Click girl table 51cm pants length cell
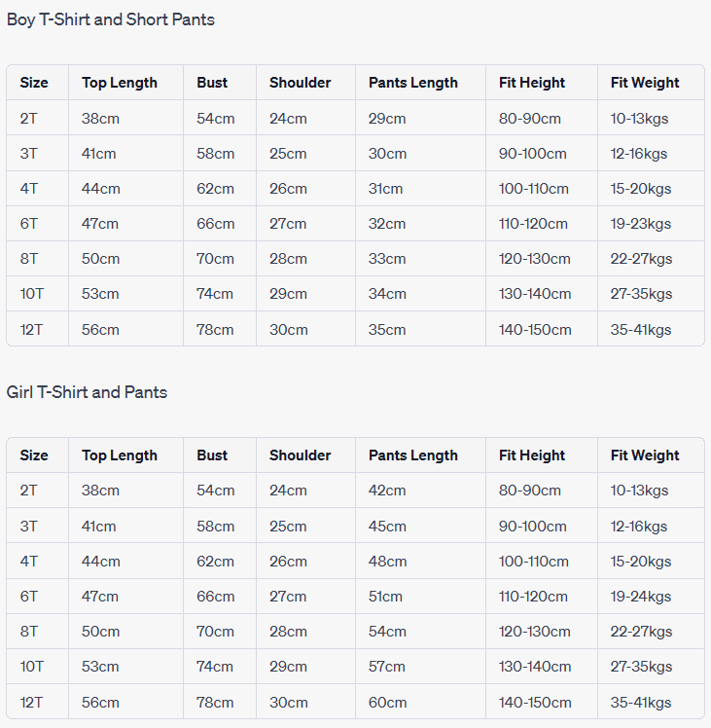 [x=386, y=597]
